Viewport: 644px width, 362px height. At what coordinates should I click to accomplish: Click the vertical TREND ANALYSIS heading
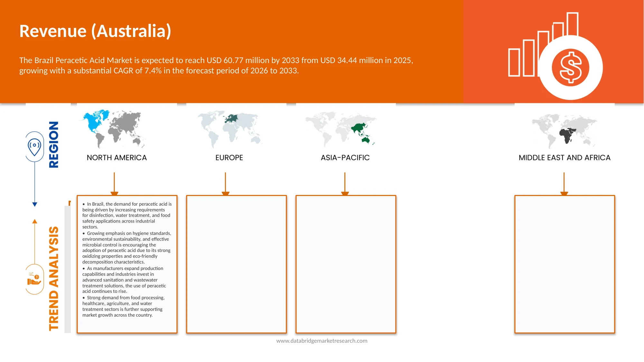pyautogui.click(x=54, y=279)
